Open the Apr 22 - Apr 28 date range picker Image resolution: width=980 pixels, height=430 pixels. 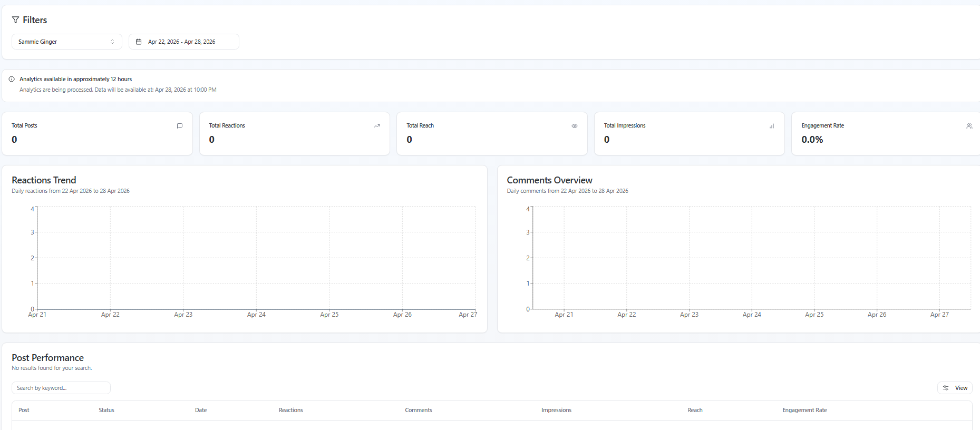coord(183,42)
